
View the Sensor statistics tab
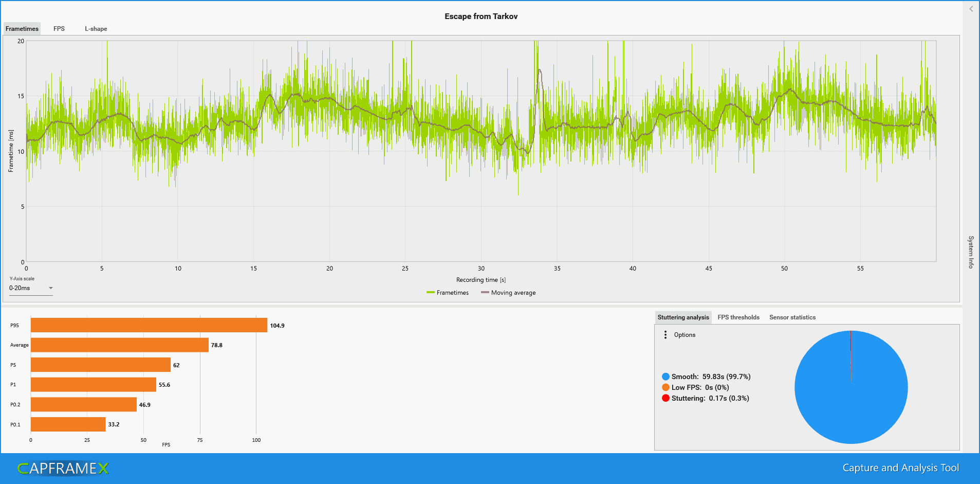pos(792,317)
